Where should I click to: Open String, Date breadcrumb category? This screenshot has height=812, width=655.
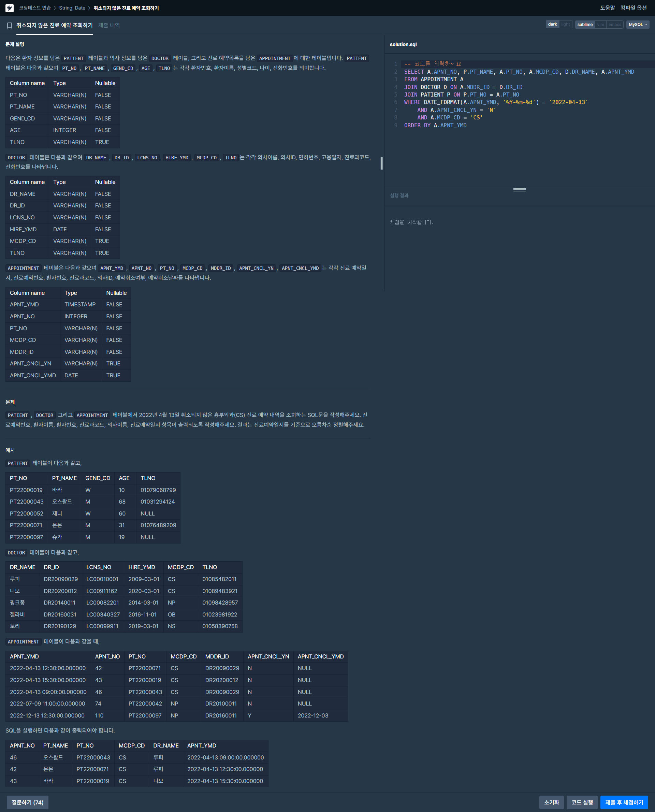(72, 8)
